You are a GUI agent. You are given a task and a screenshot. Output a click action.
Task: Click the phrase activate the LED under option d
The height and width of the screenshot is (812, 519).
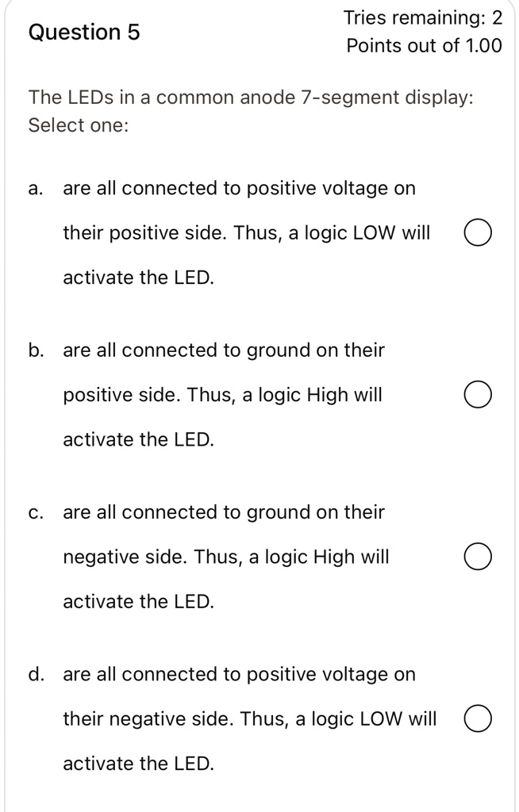[x=137, y=763]
